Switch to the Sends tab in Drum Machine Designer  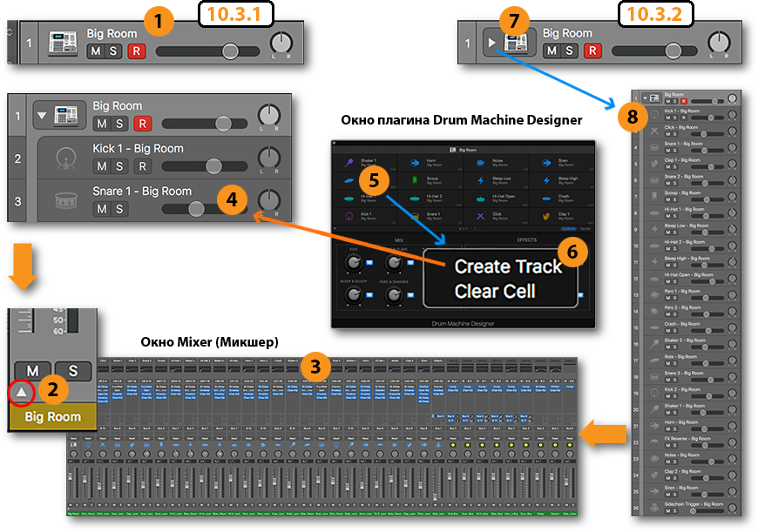pyautogui.click(x=585, y=228)
